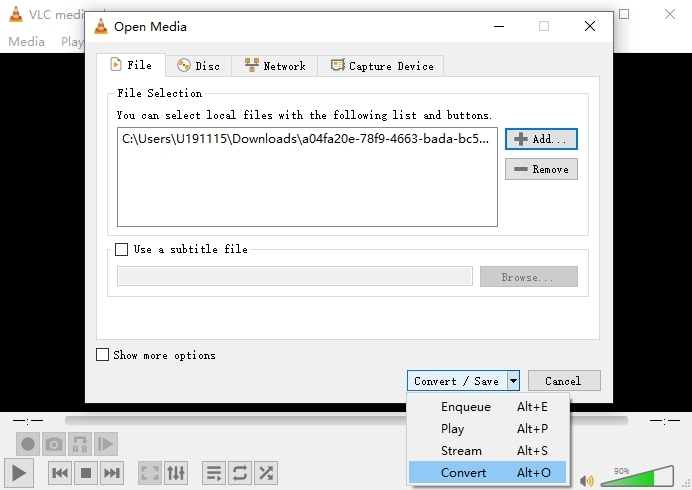The width and height of the screenshot is (692, 490).
Task: Switch to the Capture Device tab
Action: [380, 66]
